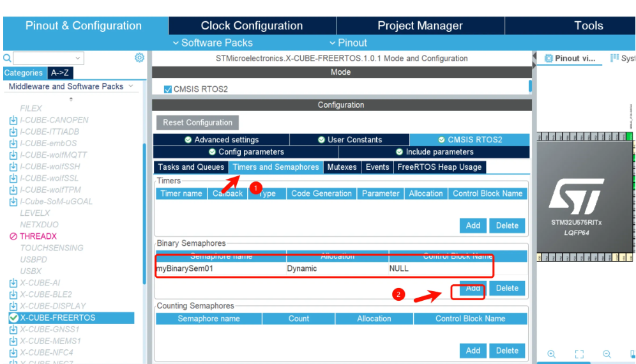Select the myBinarySem01 semaphore name cell
636x364 pixels.
tap(221, 269)
